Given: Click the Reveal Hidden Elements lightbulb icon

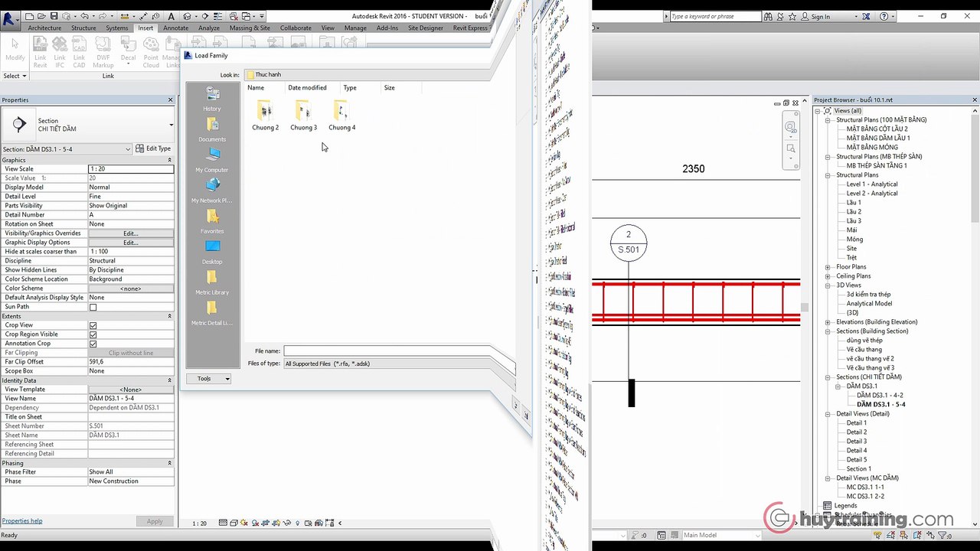Looking at the screenshot, I should coord(297,523).
